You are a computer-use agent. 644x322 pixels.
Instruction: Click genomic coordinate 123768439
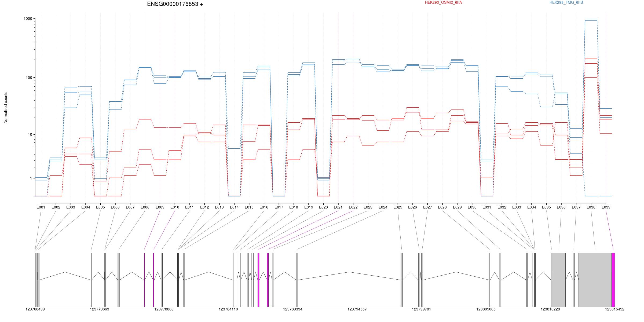(35, 309)
